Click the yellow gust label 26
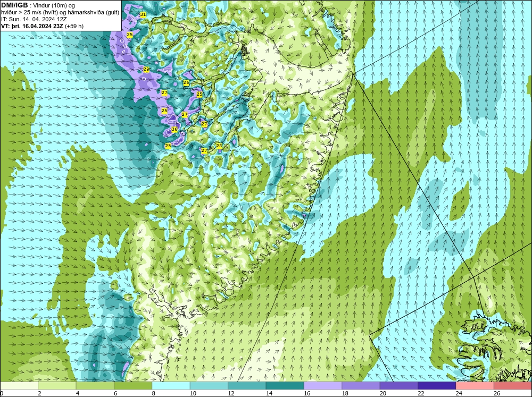The height and width of the screenshot is (397, 532). (186, 83)
